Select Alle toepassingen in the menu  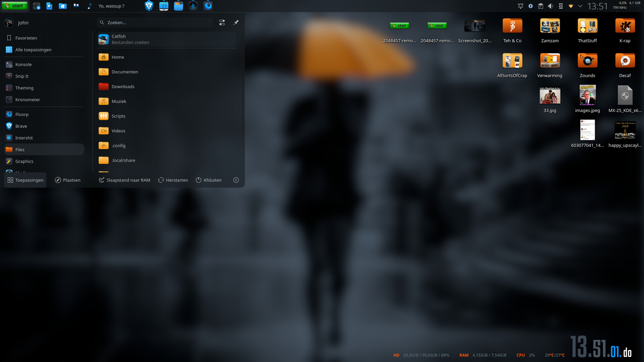click(33, 50)
